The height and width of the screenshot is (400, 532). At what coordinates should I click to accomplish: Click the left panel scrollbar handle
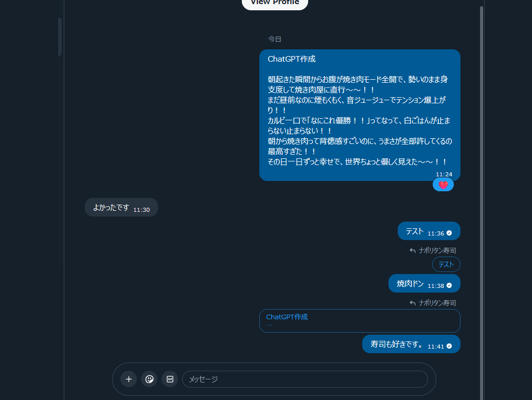pyautogui.click(x=60, y=37)
